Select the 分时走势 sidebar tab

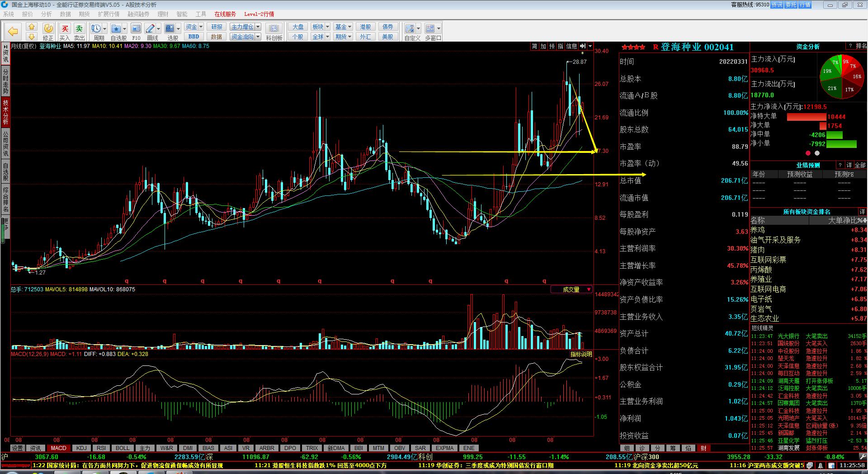point(5,81)
